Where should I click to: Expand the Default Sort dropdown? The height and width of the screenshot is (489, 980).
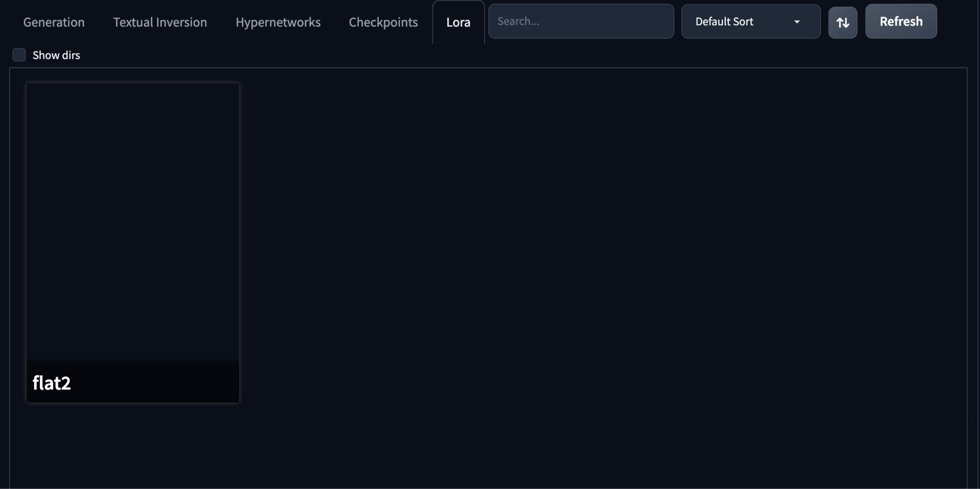(750, 22)
